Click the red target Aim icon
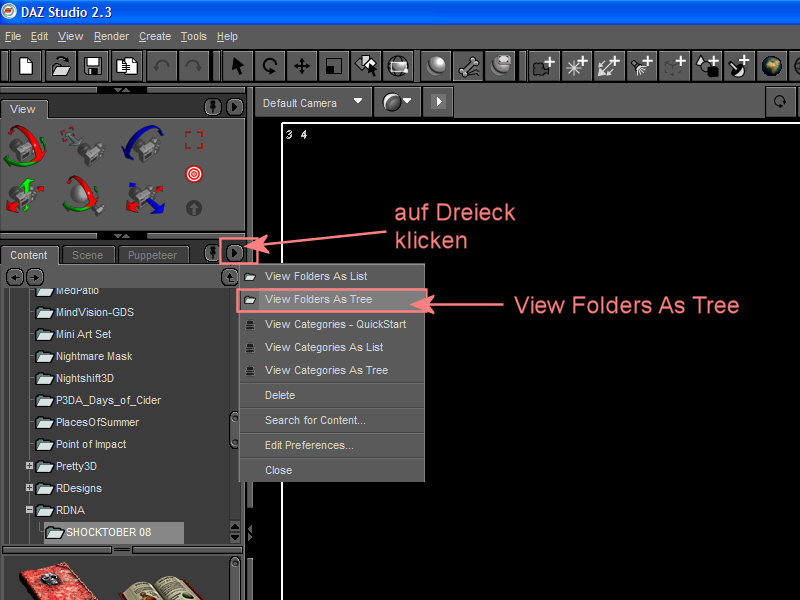Screen dimensions: 800x600 click(x=194, y=174)
